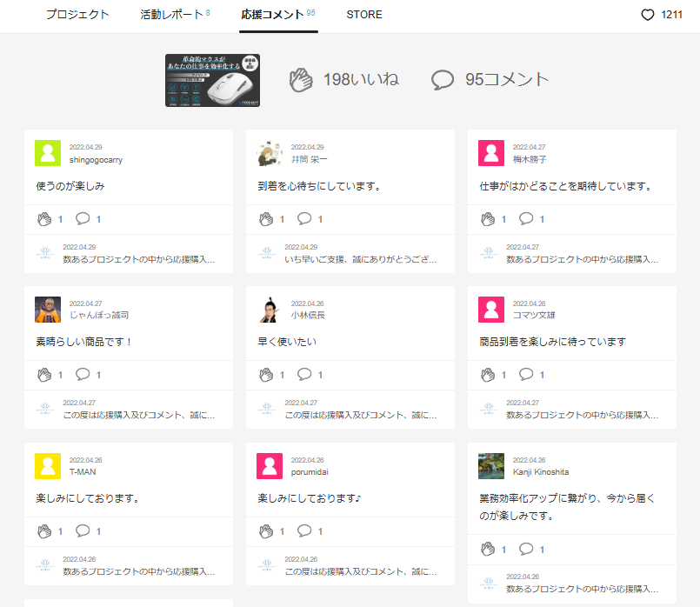
Task: Click clap icon on 小林信長's comment
Action: click(266, 375)
